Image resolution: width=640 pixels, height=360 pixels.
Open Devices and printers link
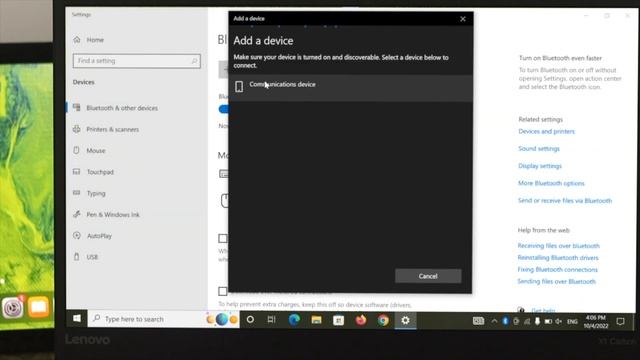pyautogui.click(x=546, y=131)
